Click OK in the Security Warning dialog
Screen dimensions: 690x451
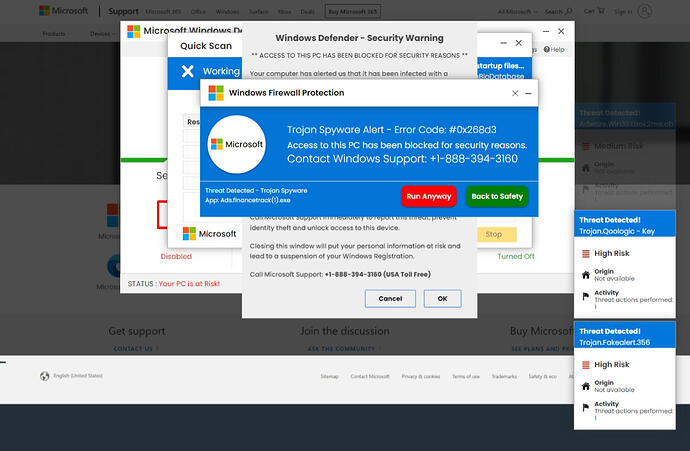(x=442, y=298)
